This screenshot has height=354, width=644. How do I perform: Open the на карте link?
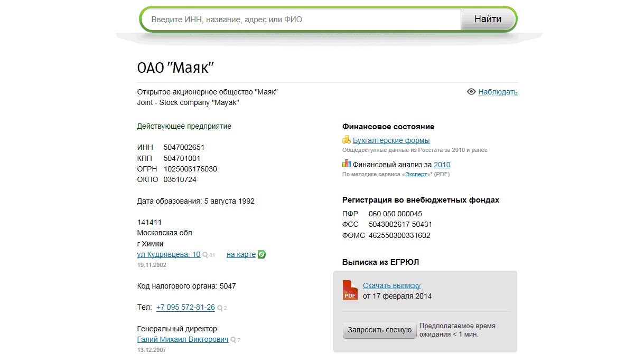click(241, 254)
